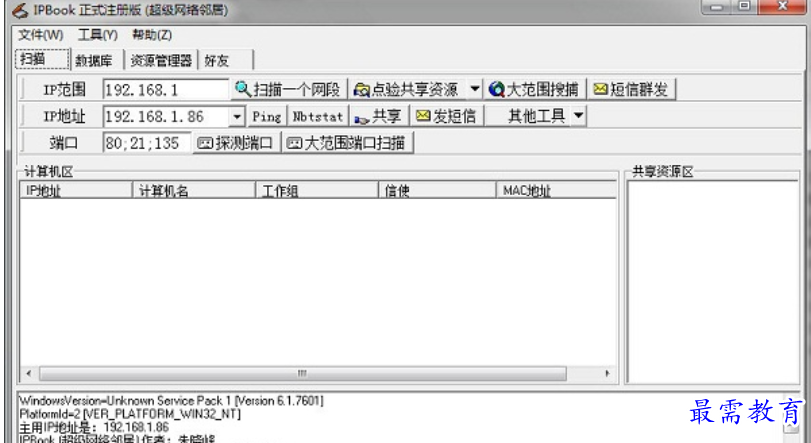The image size is (811, 443).
Task: Click the 主用IP地址是 log line
Action: [94, 427]
